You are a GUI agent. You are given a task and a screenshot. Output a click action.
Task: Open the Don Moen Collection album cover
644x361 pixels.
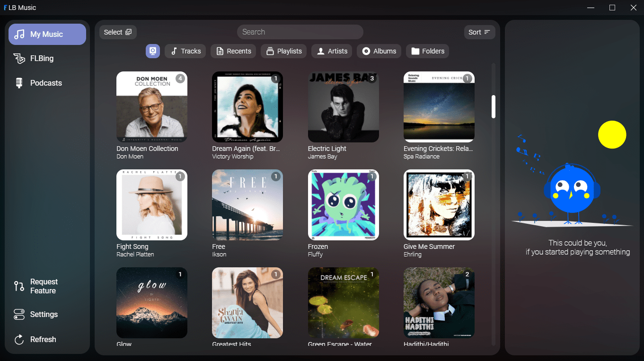152,107
